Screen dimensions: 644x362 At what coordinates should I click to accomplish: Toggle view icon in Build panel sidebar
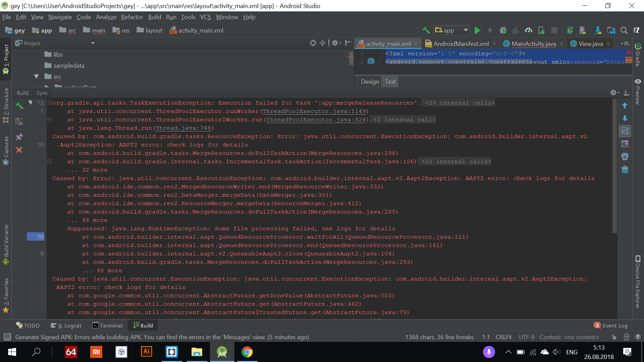(19, 121)
